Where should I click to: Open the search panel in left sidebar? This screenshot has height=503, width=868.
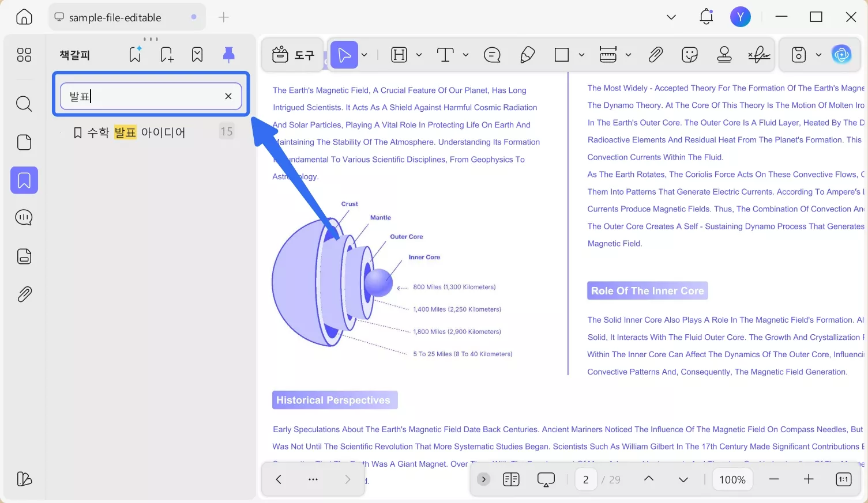(24, 104)
